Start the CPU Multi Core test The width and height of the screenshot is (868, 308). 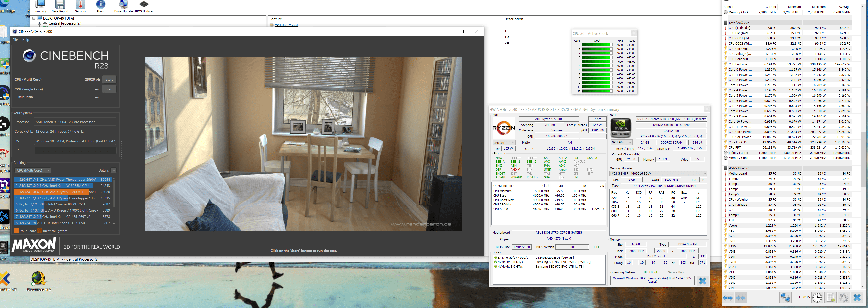coord(109,80)
